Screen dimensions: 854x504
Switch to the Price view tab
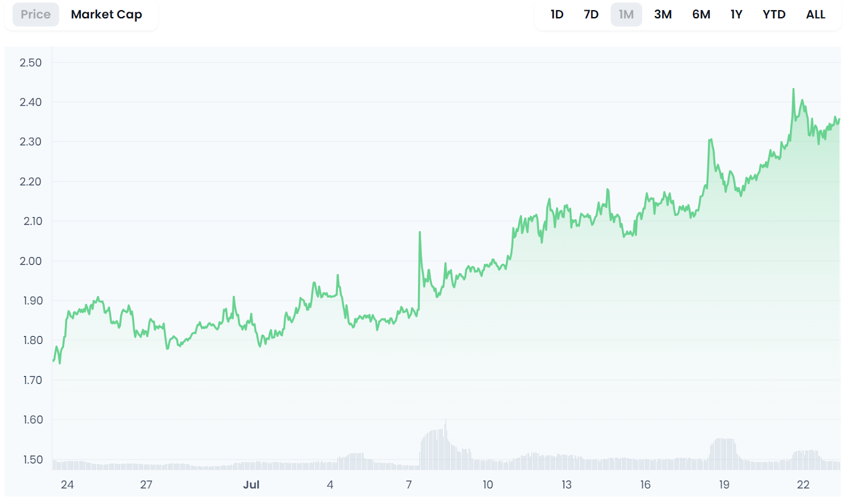pyautogui.click(x=36, y=14)
